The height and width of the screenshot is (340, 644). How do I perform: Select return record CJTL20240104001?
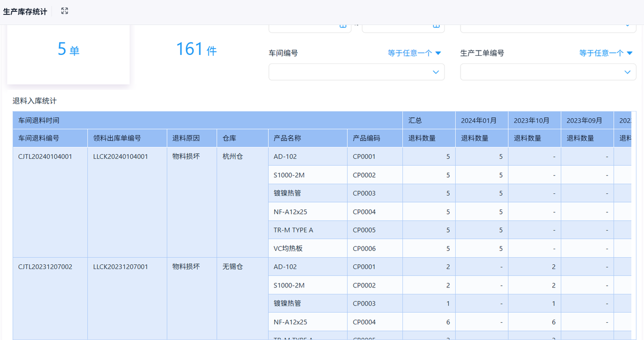pos(45,157)
